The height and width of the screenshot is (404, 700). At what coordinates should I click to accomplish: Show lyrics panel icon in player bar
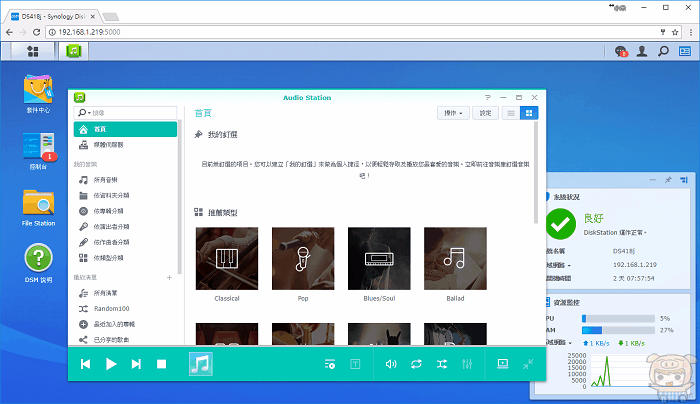[x=355, y=364]
